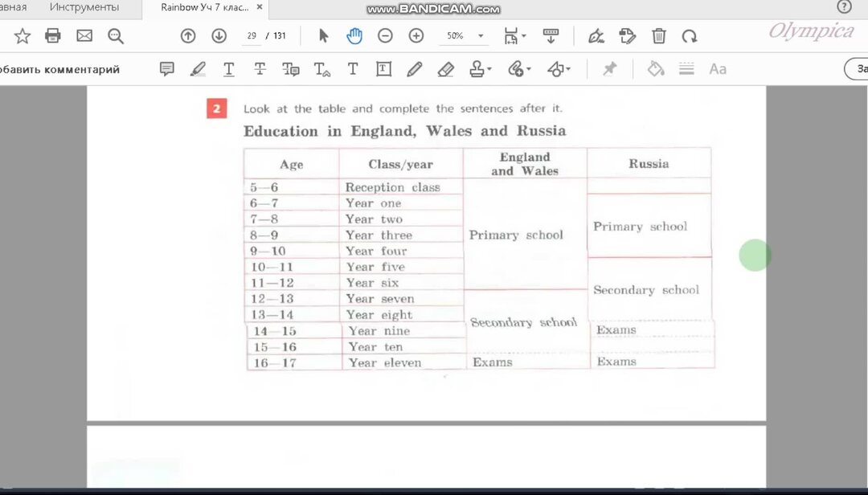Select the insert text at cursor tool

[322, 69]
